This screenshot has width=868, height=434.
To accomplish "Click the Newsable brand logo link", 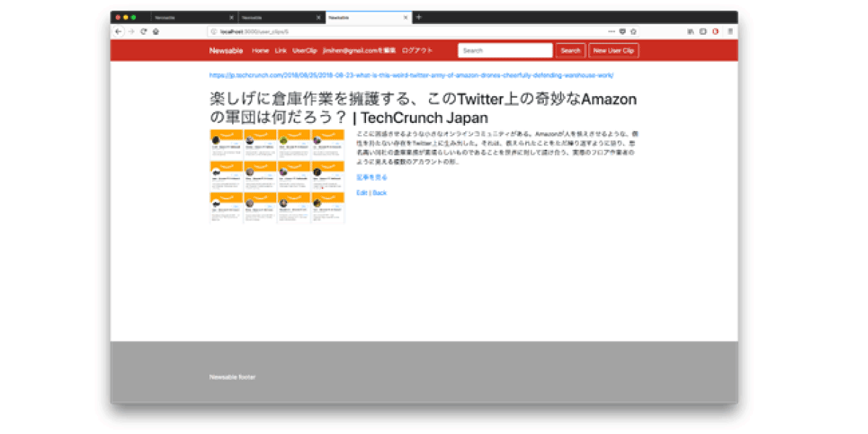I will coord(226,51).
